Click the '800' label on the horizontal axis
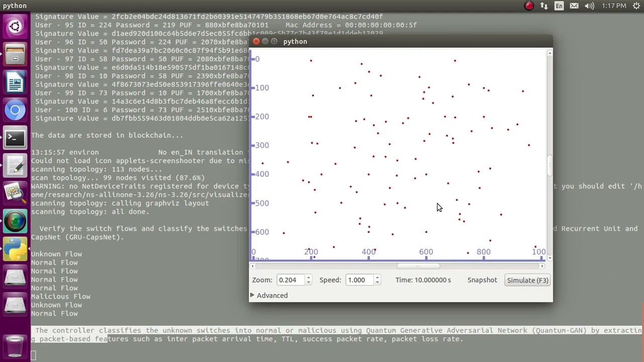Screen dimensions: 644x362 tap(484, 252)
